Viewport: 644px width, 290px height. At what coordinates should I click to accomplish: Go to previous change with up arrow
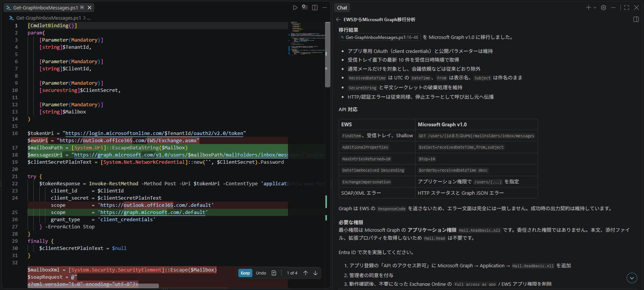305,273
